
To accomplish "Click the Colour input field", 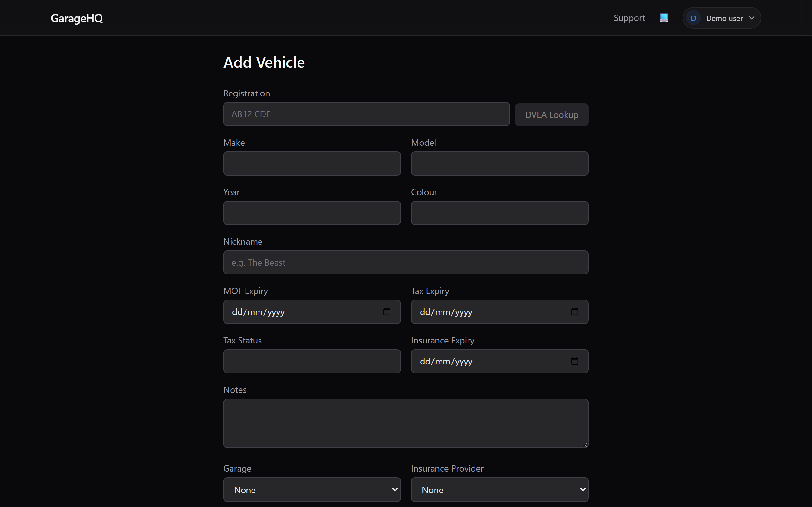I will click(499, 213).
